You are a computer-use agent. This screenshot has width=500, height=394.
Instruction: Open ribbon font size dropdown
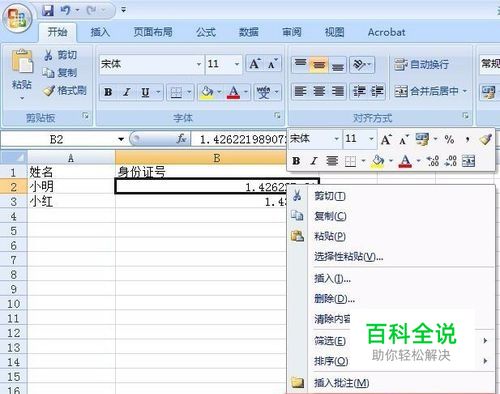(237, 64)
